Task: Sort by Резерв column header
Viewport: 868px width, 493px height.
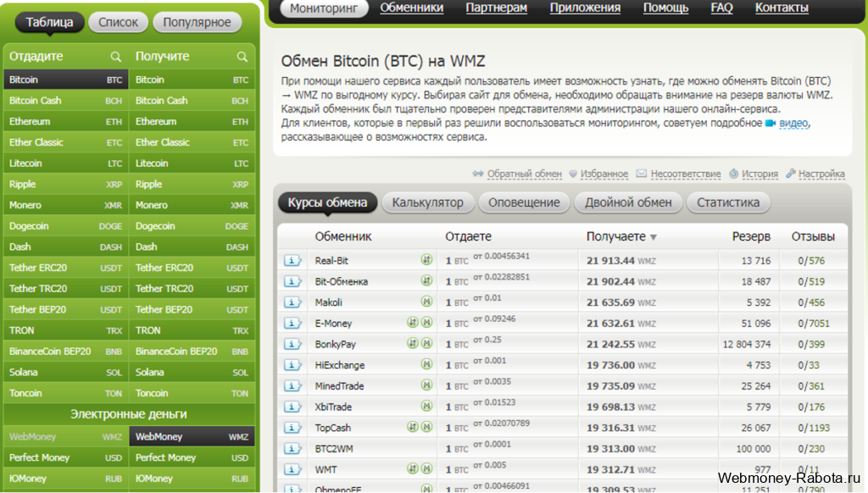Action: [x=751, y=236]
